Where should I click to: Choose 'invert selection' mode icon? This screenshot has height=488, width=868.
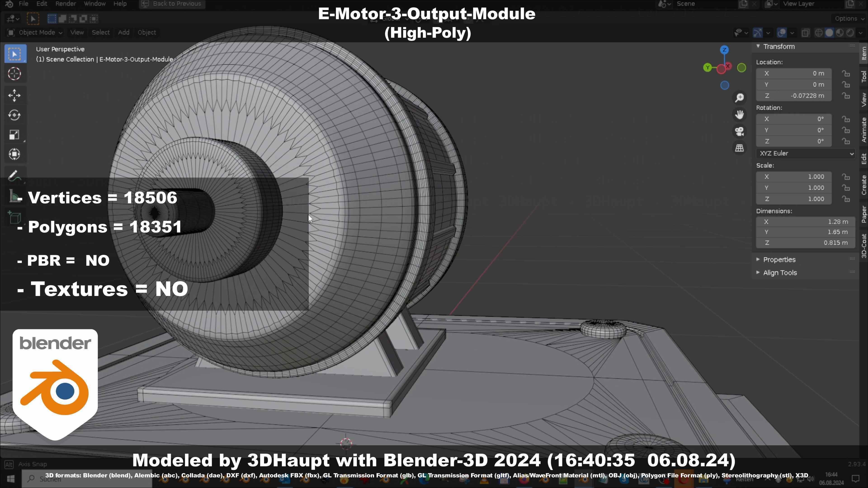coord(83,19)
